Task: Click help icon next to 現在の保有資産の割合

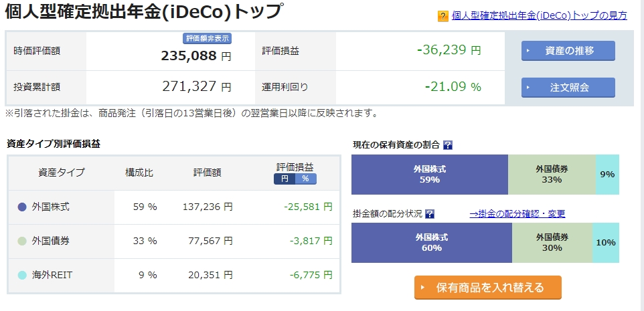Action: pyautogui.click(x=448, y=144)
